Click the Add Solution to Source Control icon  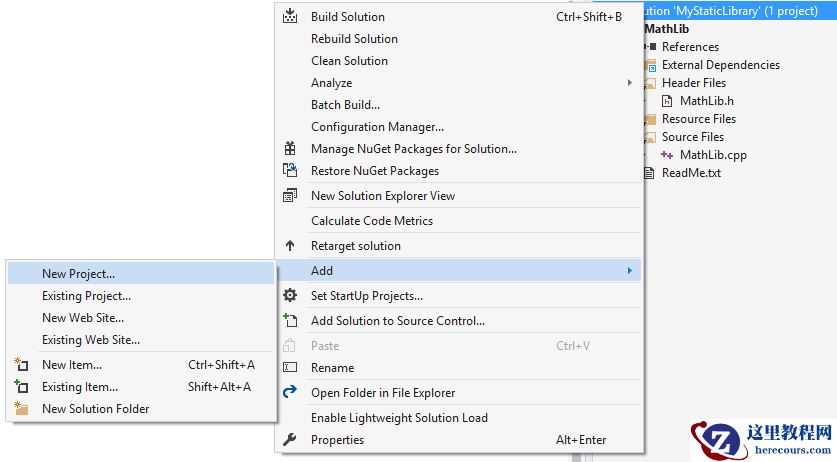[x=290, y=320]
